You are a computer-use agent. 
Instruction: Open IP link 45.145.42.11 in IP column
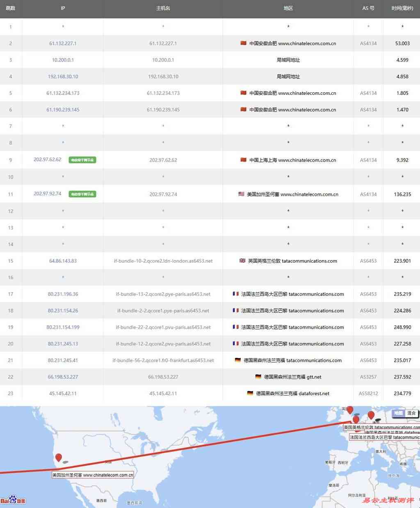tap(63, 394)
